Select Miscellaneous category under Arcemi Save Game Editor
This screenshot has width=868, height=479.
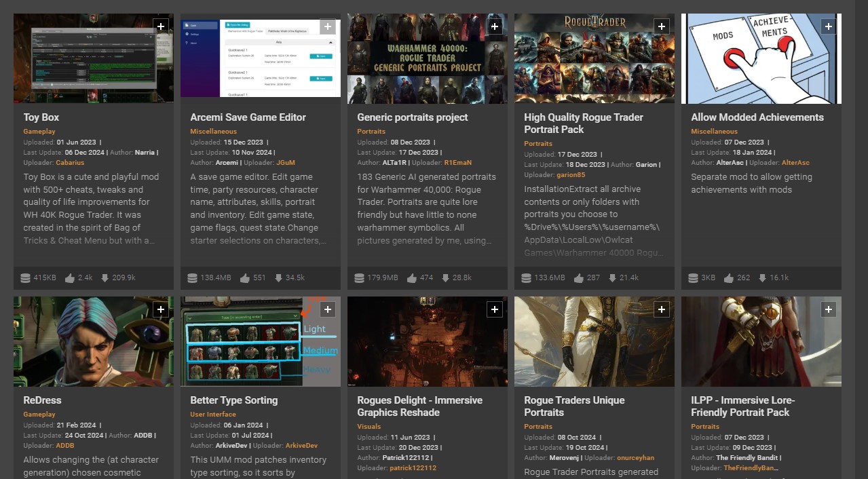pyautogui.click(x=213, y=132)
